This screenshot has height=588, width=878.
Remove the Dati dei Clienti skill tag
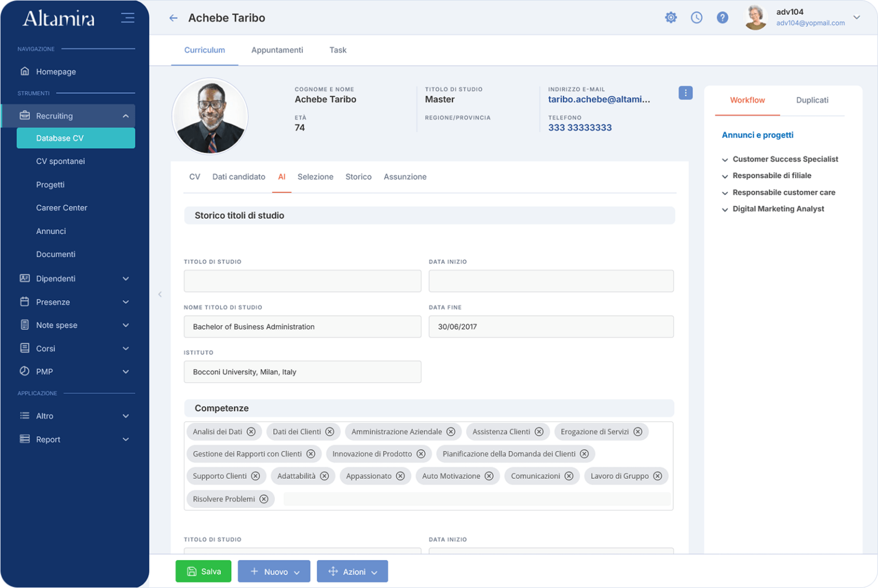coord(330,431)
